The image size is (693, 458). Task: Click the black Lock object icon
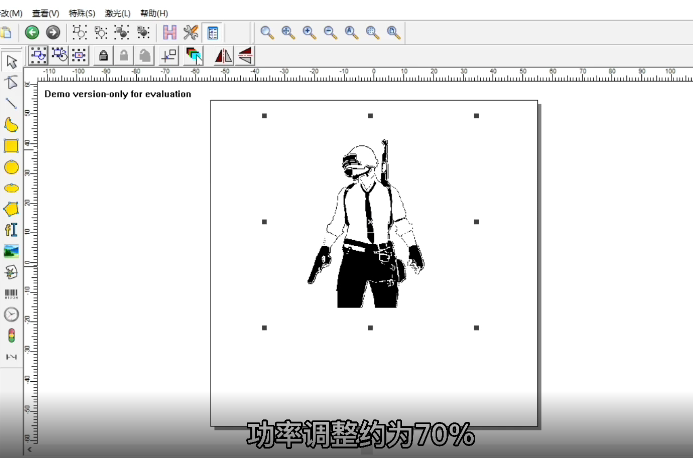coord(103,56)
